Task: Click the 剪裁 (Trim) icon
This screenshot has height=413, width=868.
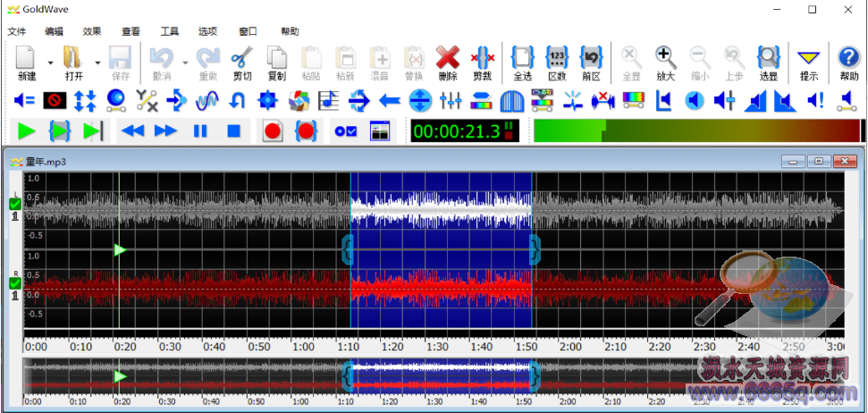Action: pos(482,57)
